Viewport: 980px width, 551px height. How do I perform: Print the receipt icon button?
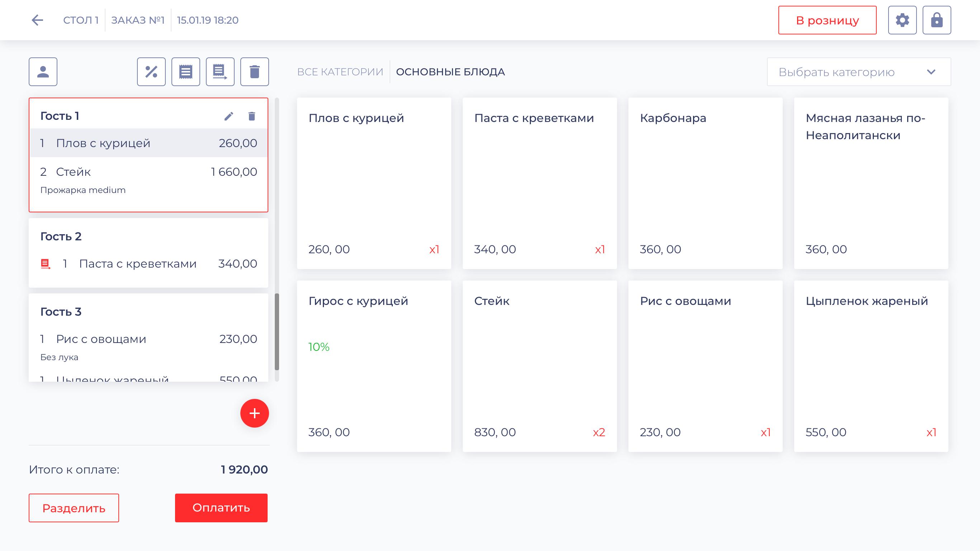click(x=186, y=71)
